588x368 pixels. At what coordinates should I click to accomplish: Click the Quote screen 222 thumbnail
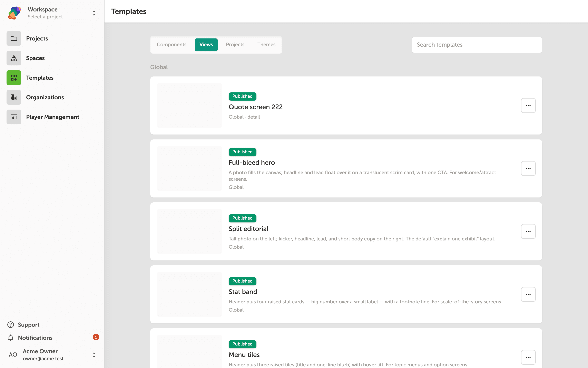(189, 105)
